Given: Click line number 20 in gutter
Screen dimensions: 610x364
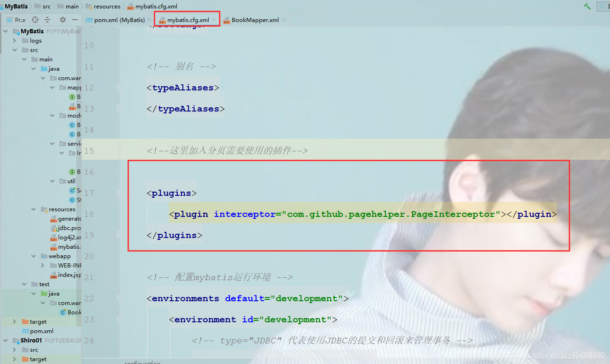Looking at the screenshot, I should [89, 256].
